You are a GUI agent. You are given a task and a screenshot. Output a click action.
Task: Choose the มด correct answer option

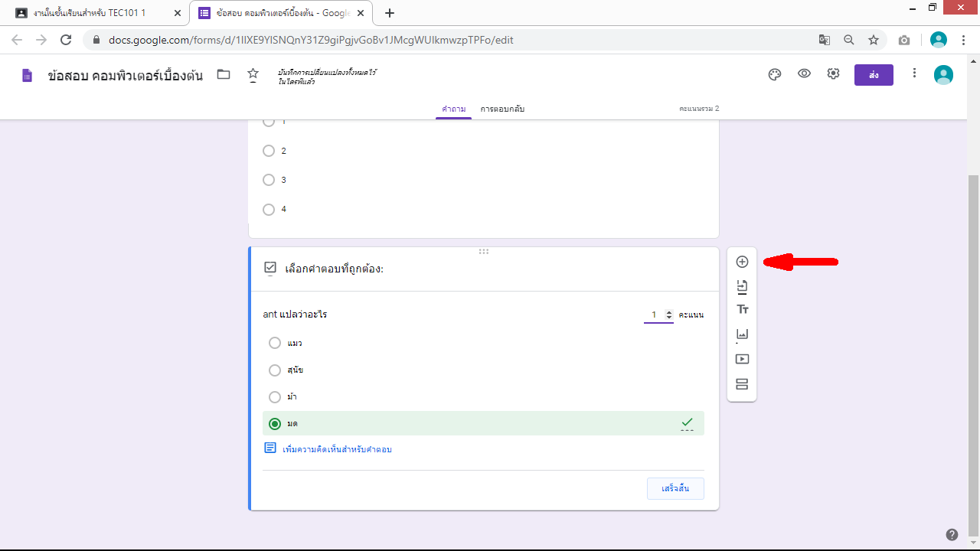pos(275,423)
